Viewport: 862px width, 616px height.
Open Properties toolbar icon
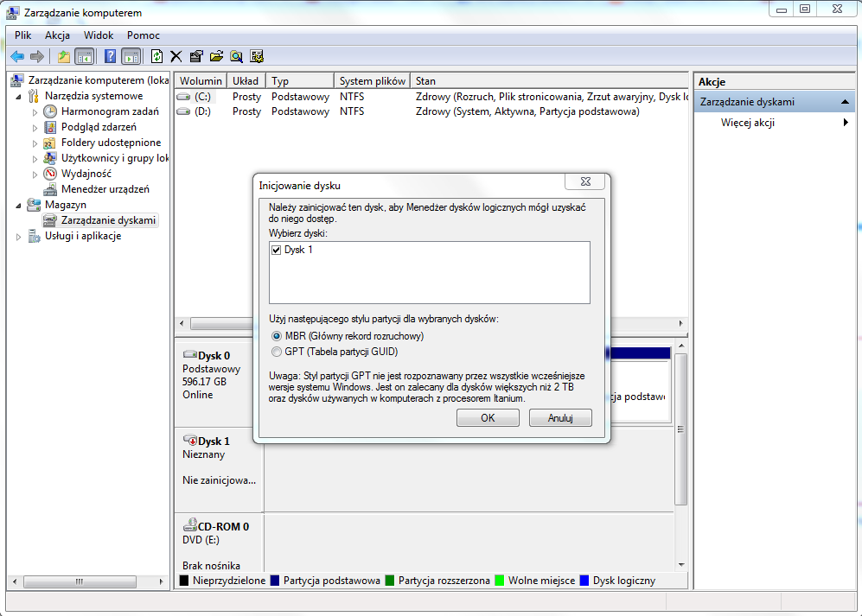point(196,56)
